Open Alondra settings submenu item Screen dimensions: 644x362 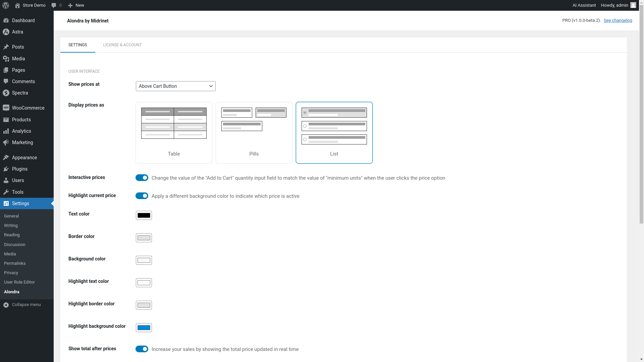tap(12, 292)
